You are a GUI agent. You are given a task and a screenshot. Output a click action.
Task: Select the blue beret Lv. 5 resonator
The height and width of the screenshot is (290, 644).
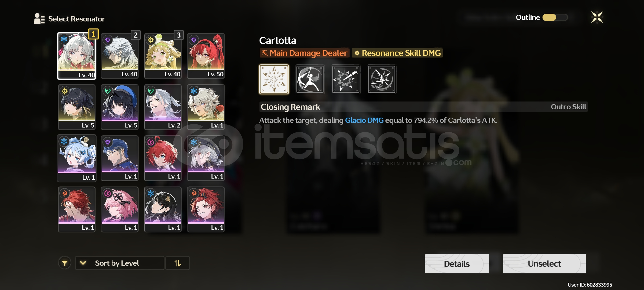(120, 107)
